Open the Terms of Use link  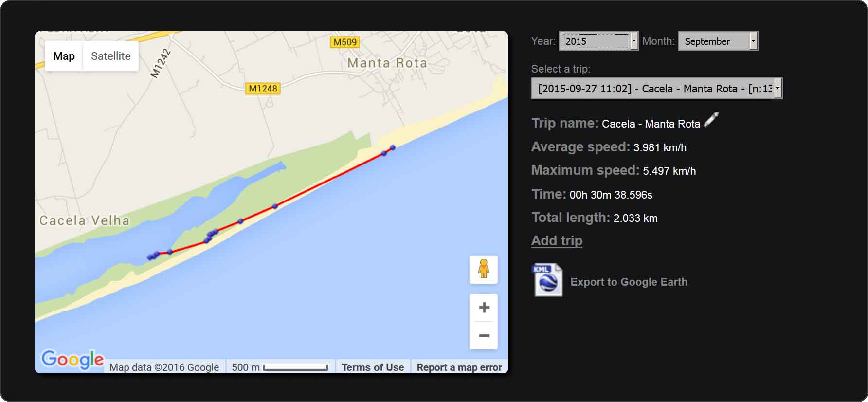pyautogui.click(x=373, y=367)
